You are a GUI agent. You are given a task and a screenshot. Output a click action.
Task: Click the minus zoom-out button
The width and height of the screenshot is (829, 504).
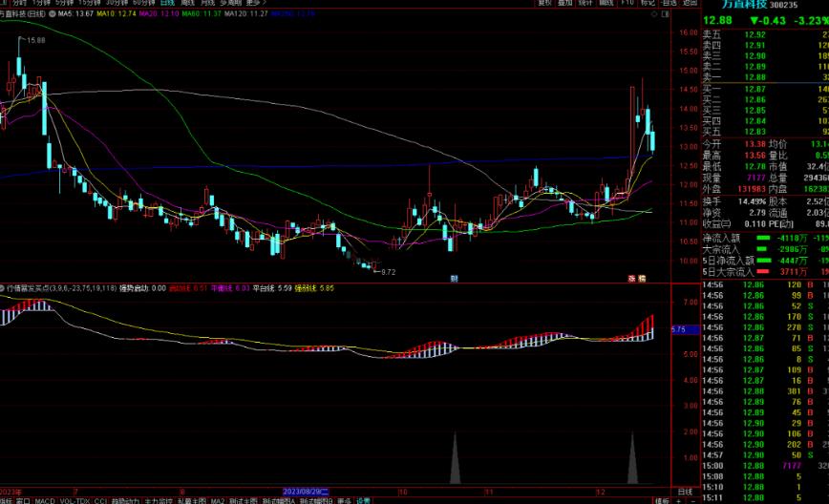tap(692, 501)
